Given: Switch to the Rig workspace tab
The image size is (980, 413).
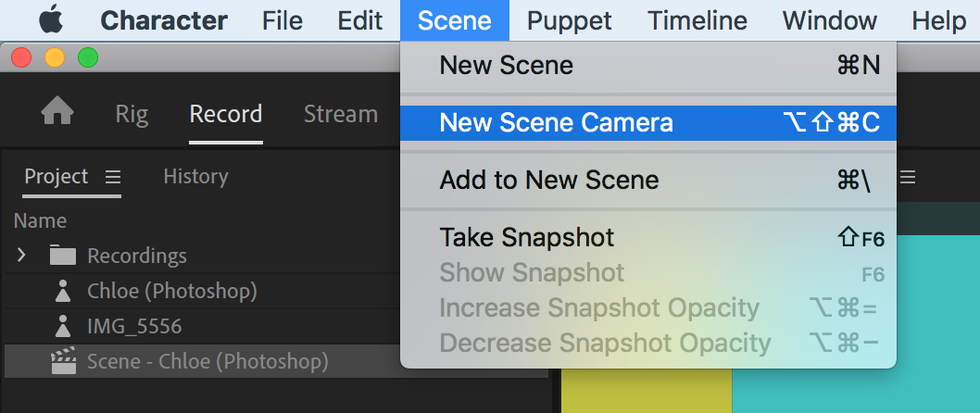Looking at the screenshot, I should [132, 114].
